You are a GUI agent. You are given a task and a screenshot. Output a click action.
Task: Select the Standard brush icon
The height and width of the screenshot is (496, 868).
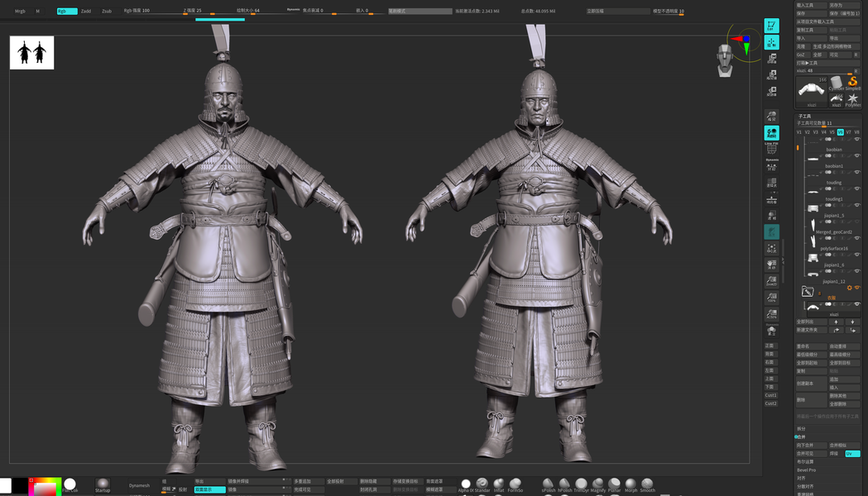pos(482,485)
